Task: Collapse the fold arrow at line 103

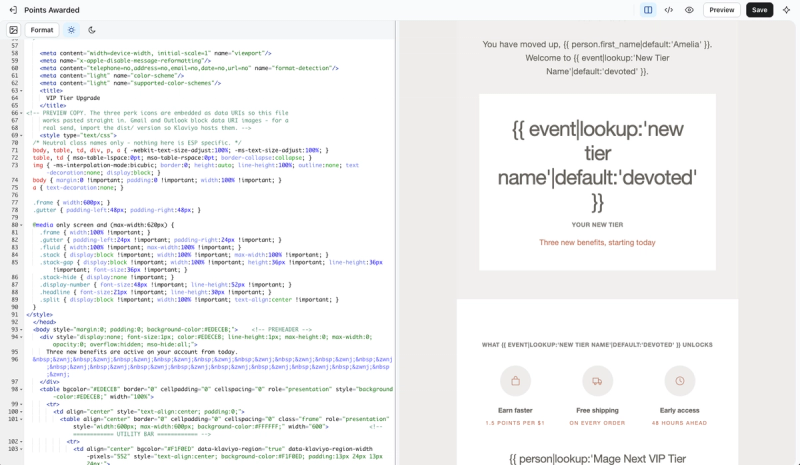Action: pos(21,449)
